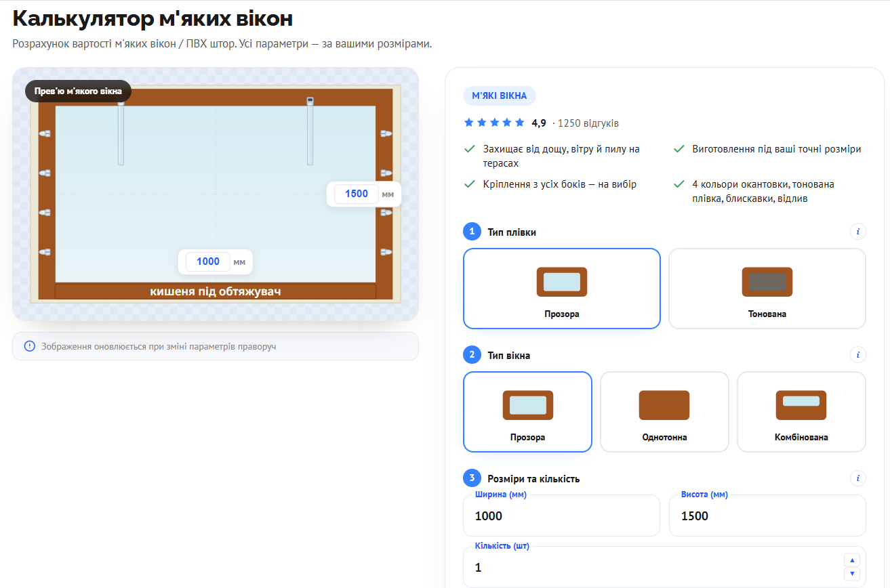Click checkmark beside Виготовлення під ваші точні розміри

pyautogui.click(x=679, y=149)
